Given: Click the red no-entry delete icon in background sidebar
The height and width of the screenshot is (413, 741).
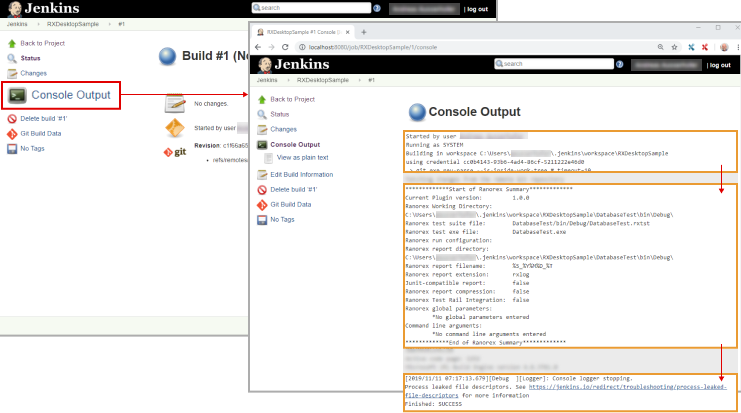Looking at the screenshot, I should (x=12, y=119).
